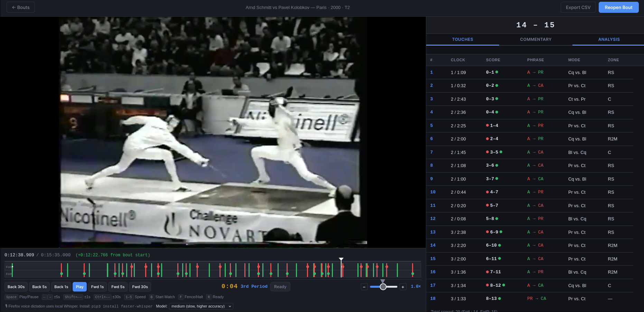Open the Whisper Model dropdown
Image resolution: width=644 pixels, height=312 pixels.
[x=201, y=306]
